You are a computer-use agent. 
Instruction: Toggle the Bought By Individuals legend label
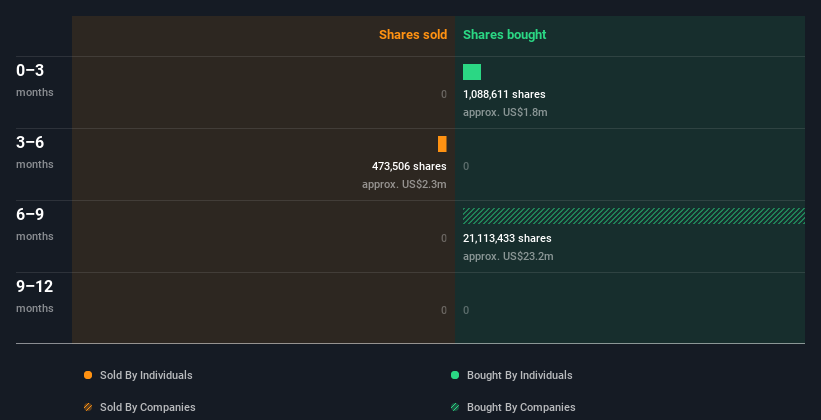point(519,375)
